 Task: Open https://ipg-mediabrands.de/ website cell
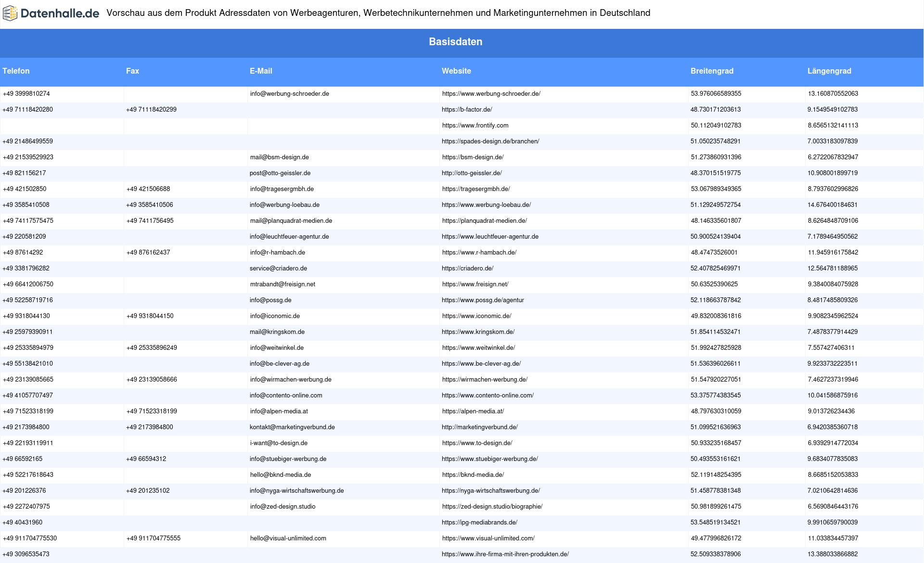click(479, 523)
